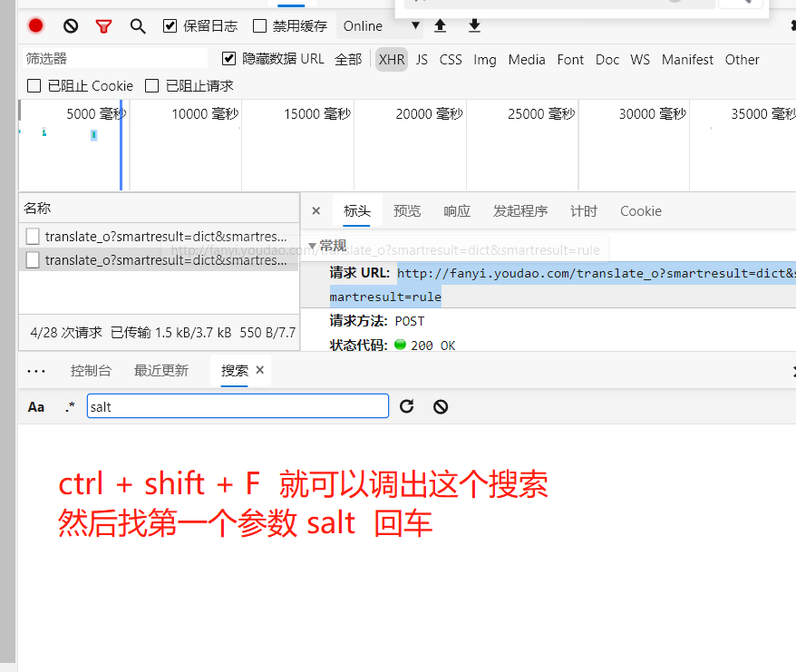796x672 pixels.
Task: Clear the search results
Action: point(441,406)
